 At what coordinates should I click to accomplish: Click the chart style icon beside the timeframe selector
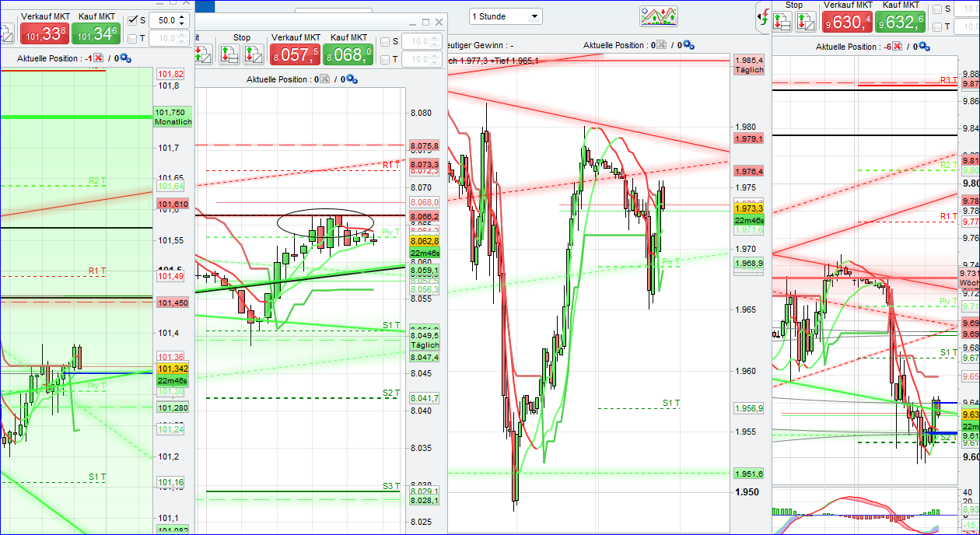click(x=659, y=16)
